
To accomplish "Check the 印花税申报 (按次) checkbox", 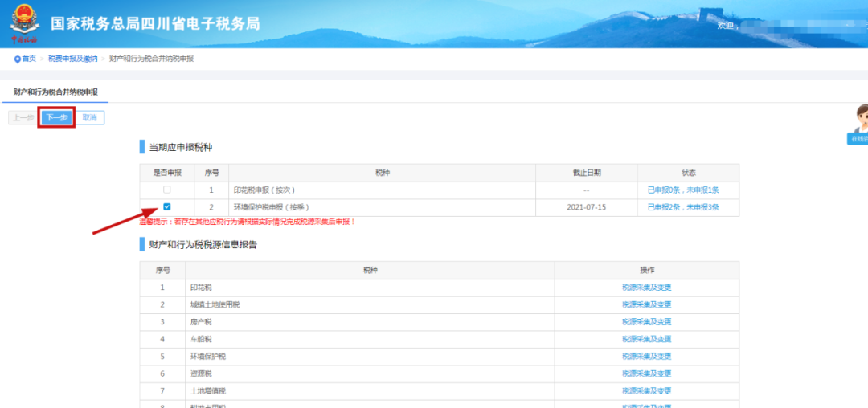I will pos(167,190).
